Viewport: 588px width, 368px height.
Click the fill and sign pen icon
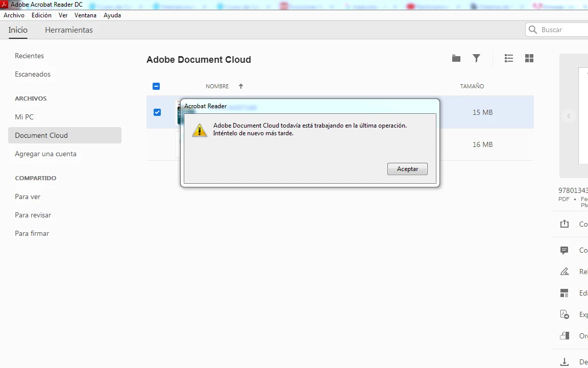pyautogui.click(x=565, y=272)
